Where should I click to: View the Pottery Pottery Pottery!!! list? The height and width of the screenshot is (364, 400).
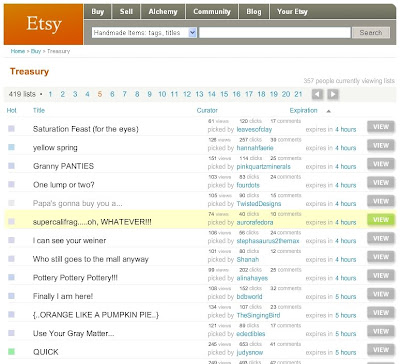point(381,276)
